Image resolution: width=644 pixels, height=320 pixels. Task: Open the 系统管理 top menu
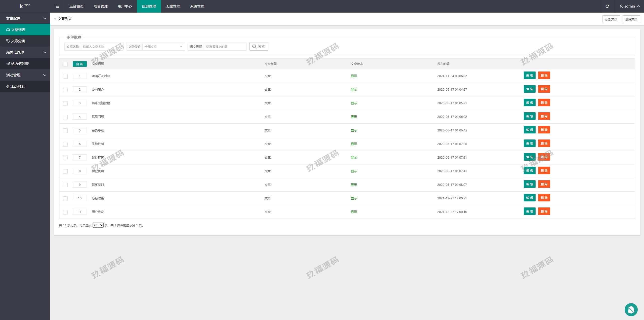[197, 6]
